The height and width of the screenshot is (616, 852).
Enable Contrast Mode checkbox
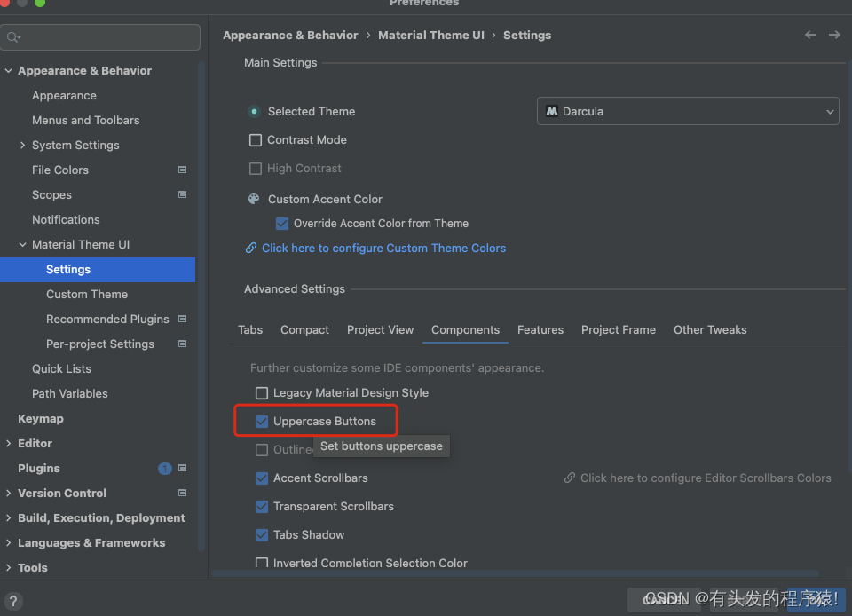point(256,140)
